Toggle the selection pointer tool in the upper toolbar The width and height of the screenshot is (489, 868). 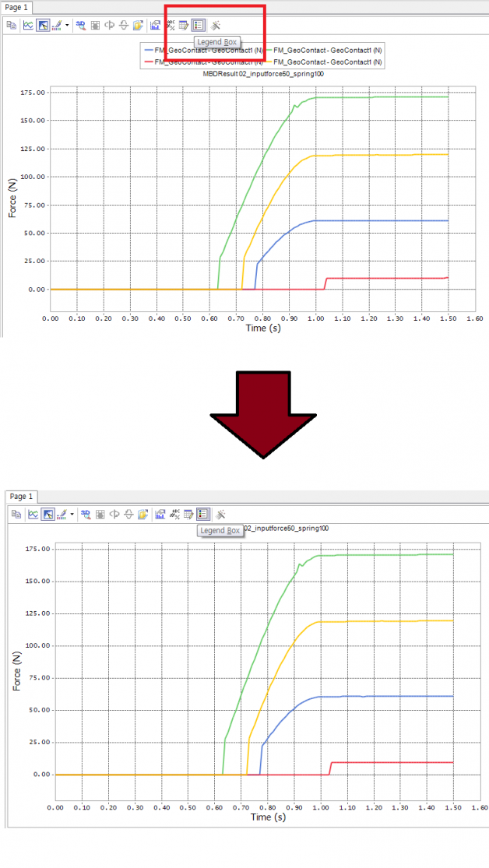tap(43, 25)
